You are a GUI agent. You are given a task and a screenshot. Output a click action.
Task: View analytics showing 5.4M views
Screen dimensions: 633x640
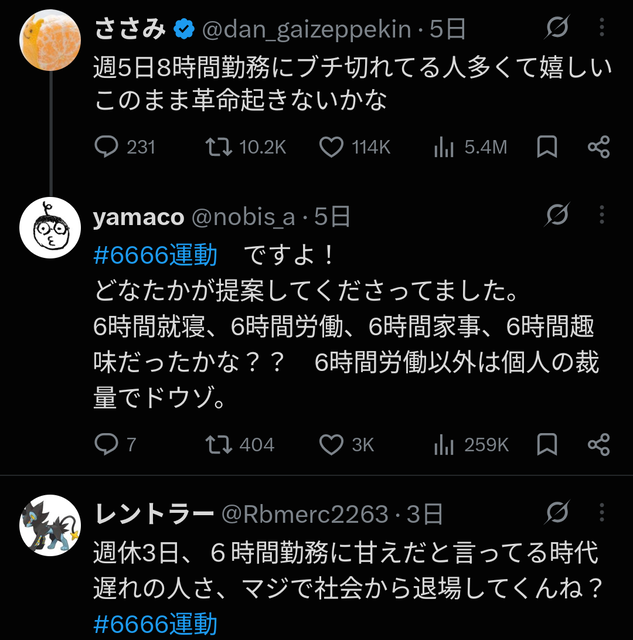point(471,147)
